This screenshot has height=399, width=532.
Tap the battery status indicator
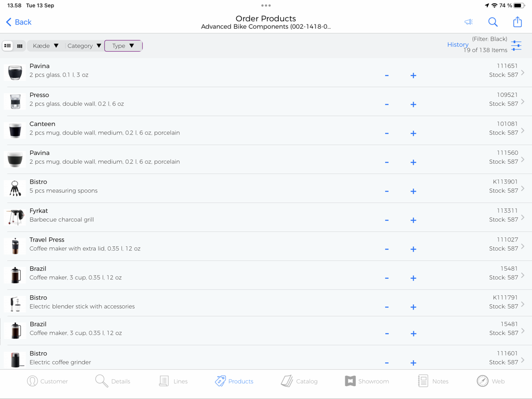(x=519, y=5)
